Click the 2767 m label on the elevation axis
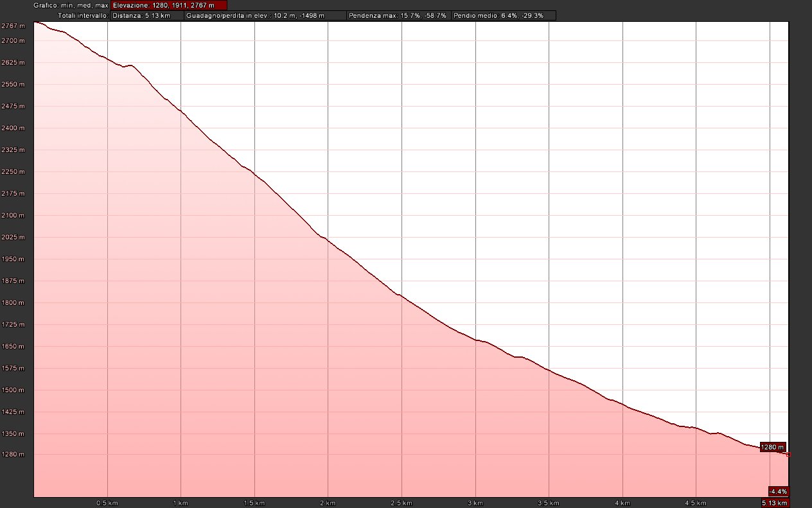The image size is (812, 508). [x=13, y=26]
